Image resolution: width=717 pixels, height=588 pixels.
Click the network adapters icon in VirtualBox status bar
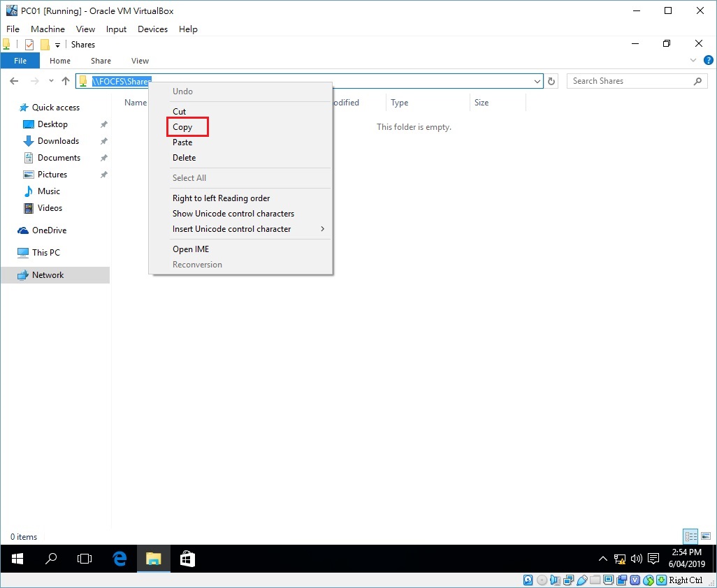point(567,580)
